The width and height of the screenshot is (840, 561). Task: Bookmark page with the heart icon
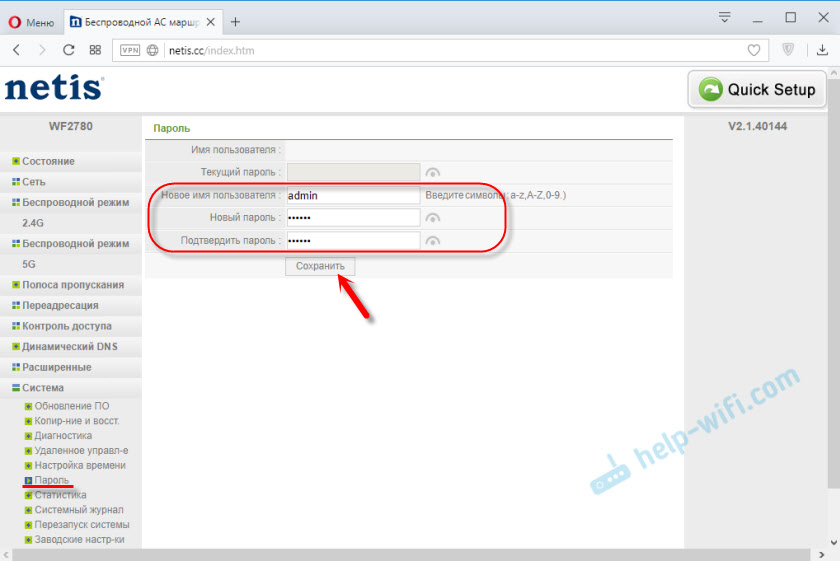point(754,49)
